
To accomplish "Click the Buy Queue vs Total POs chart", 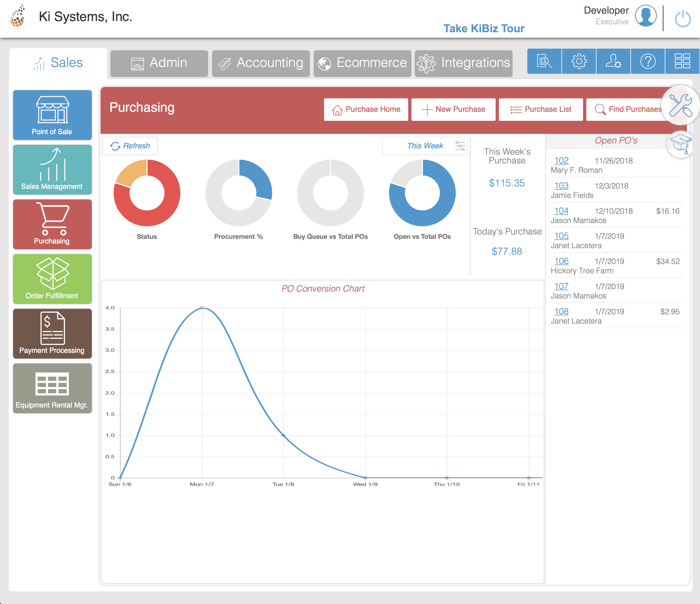I will click(x=330, y=193).
